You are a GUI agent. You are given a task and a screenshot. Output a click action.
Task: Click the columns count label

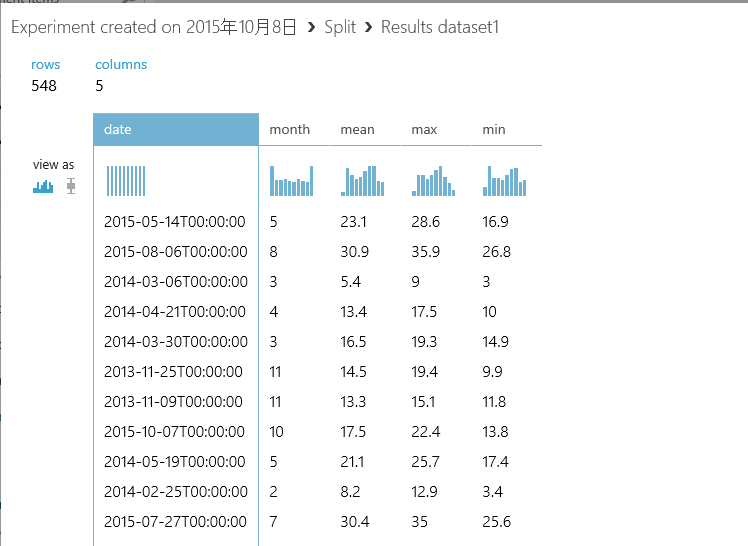tap(121, 64)
